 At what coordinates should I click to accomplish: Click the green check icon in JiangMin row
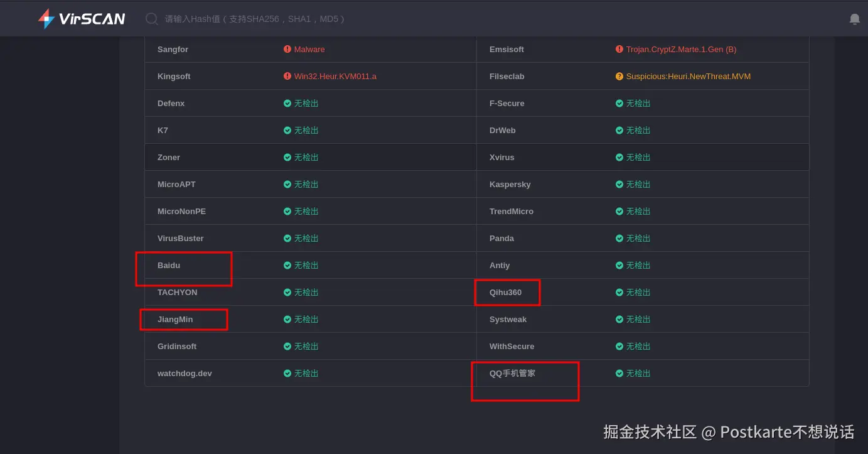[287, 319]
